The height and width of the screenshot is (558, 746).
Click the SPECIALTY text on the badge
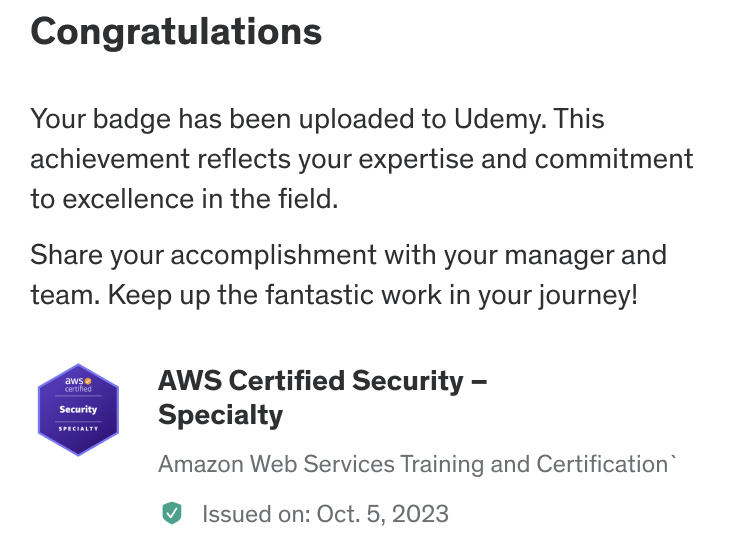[78, 430]
